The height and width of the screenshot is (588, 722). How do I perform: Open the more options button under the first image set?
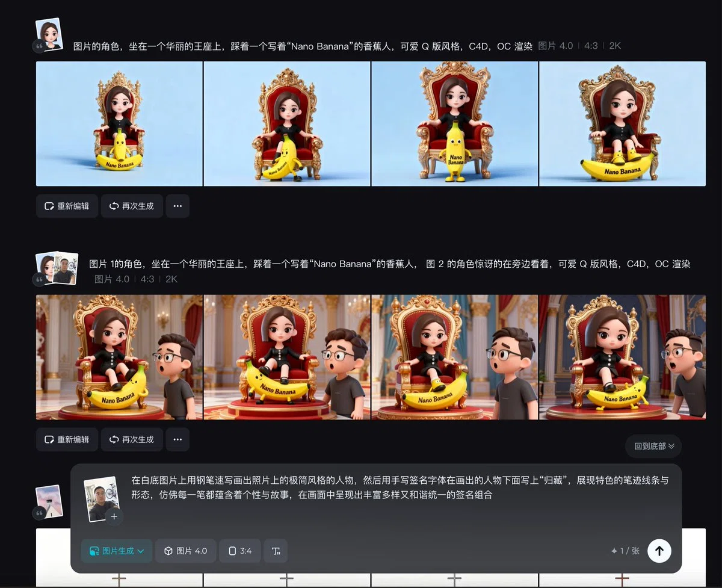coord(177,206)
